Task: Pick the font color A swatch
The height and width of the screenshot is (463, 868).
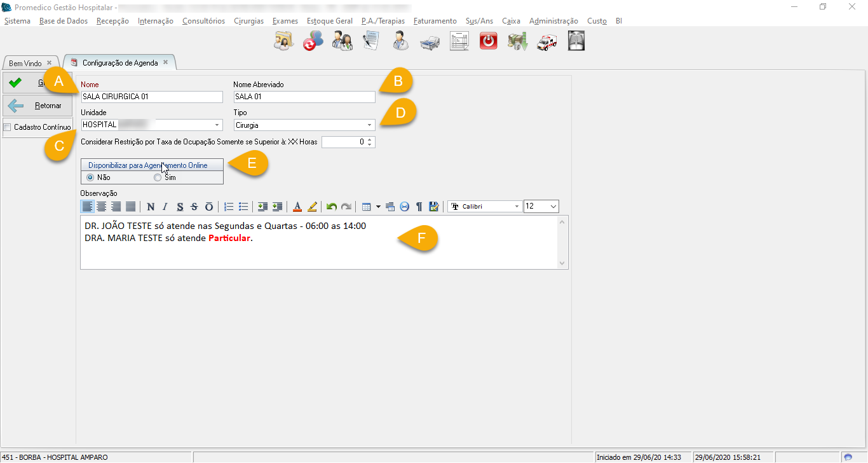Action: pos(297,207)
